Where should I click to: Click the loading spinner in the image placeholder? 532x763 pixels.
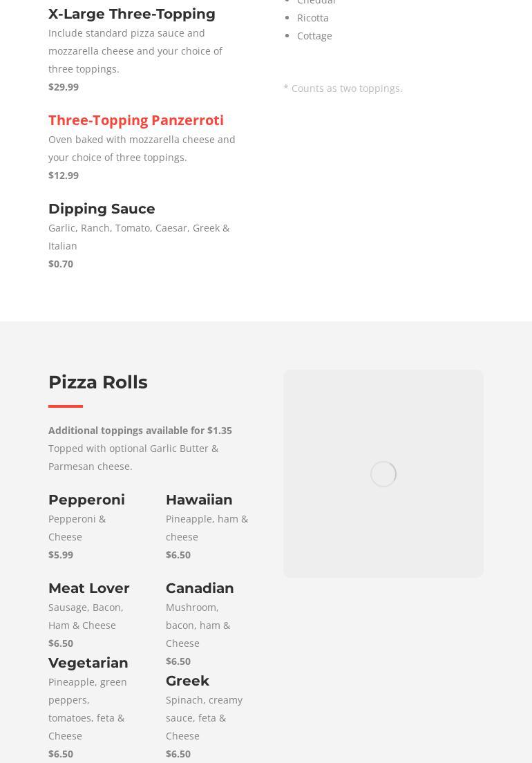(x=383, y=473)
